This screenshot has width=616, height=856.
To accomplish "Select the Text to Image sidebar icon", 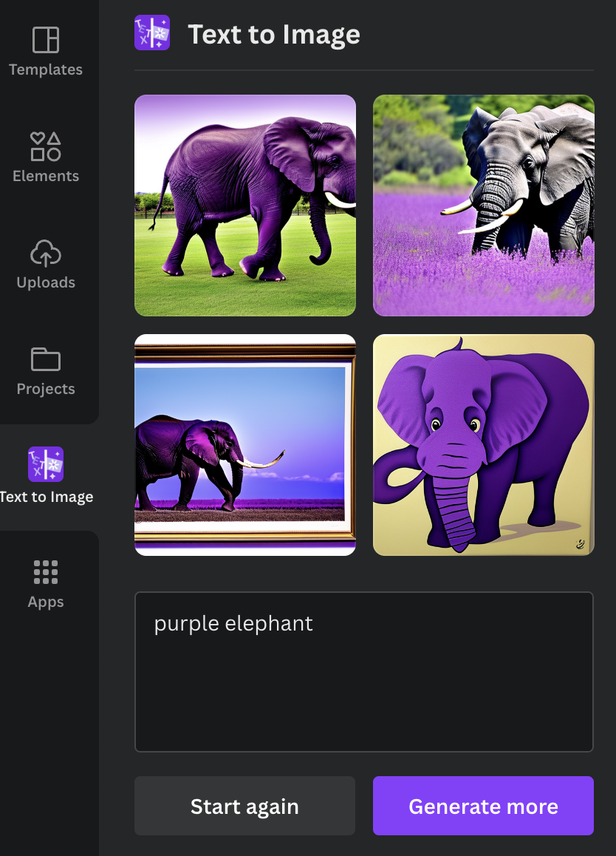I will point(46,464).
